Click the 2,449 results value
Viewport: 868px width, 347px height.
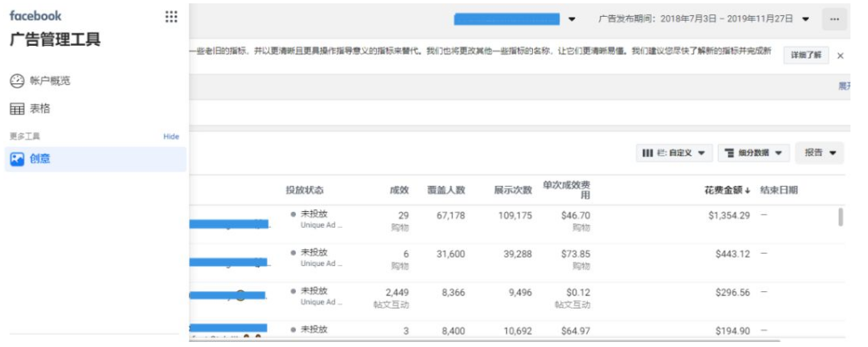point(397,292)
